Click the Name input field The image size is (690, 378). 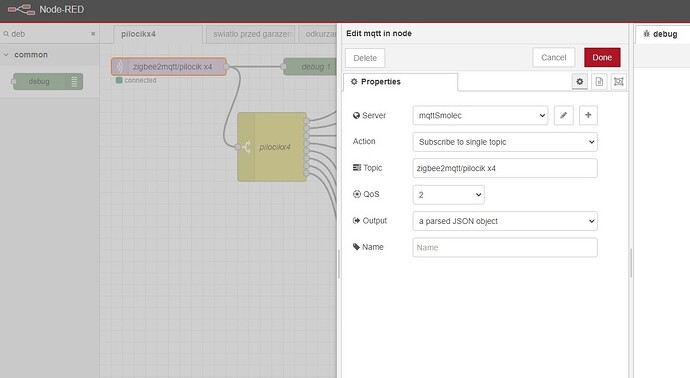(x=505, y=247)
